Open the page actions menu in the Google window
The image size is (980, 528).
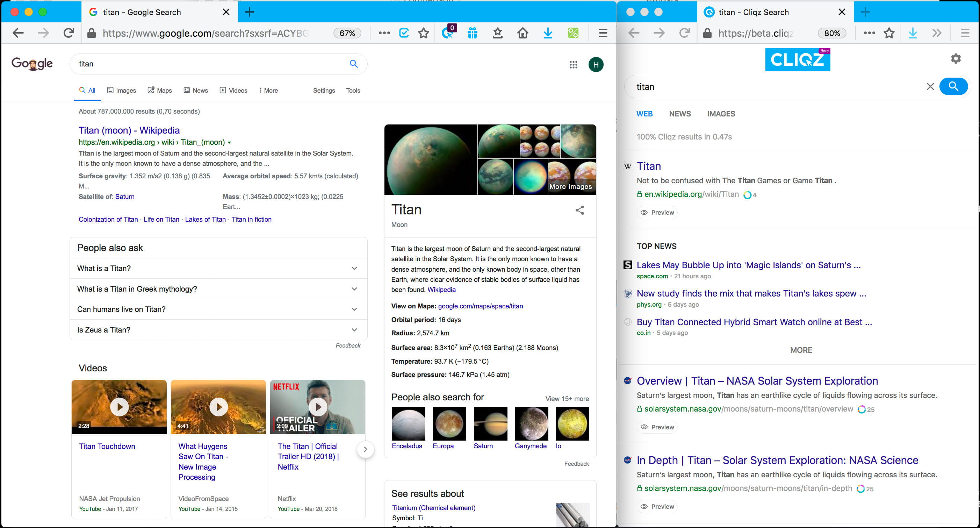384,33
